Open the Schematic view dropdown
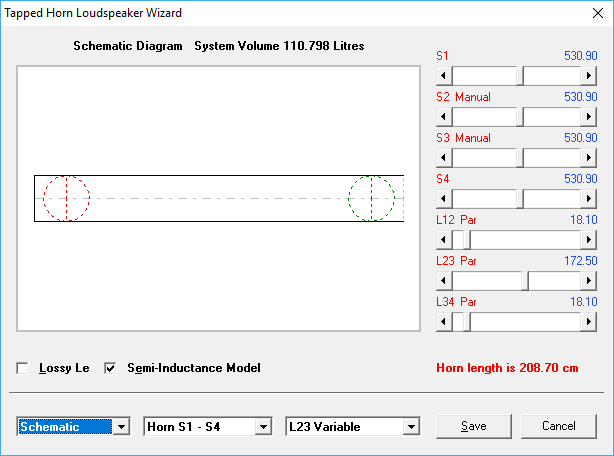Viewport: 614px width, 456px height. click(x=121, y=427)
